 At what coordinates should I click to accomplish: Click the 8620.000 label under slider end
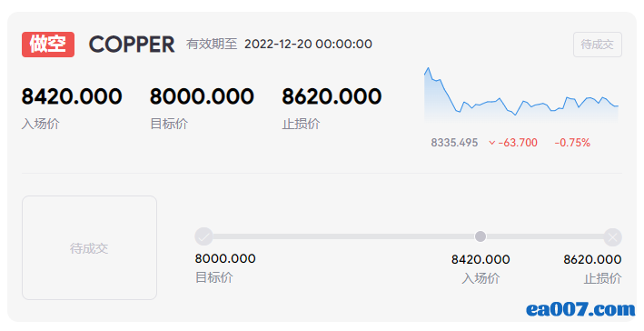pyautogui.click(x=592, y=259)
